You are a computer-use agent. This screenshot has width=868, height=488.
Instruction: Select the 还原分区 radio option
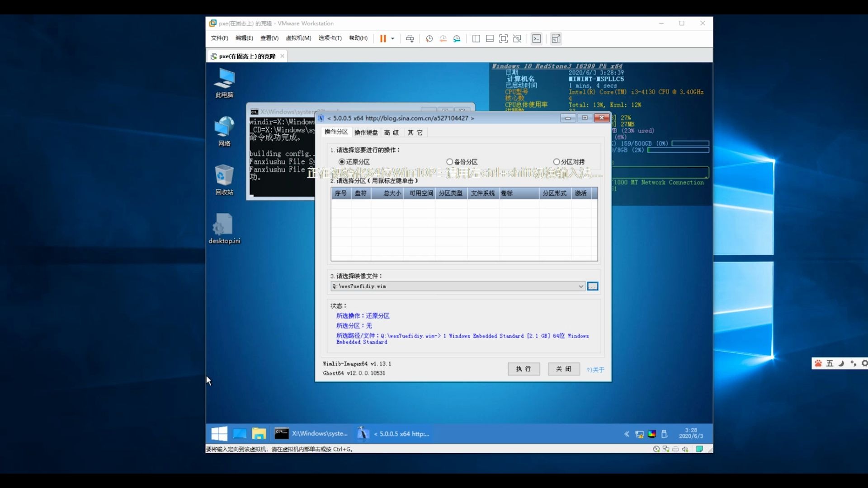point(354,162)
